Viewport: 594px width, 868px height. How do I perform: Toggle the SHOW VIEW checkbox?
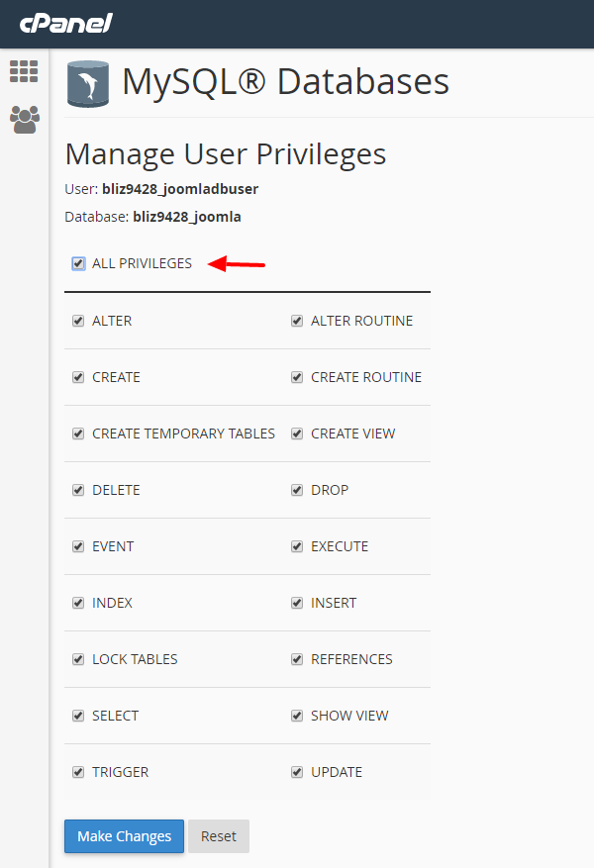[x=297, y=717]
